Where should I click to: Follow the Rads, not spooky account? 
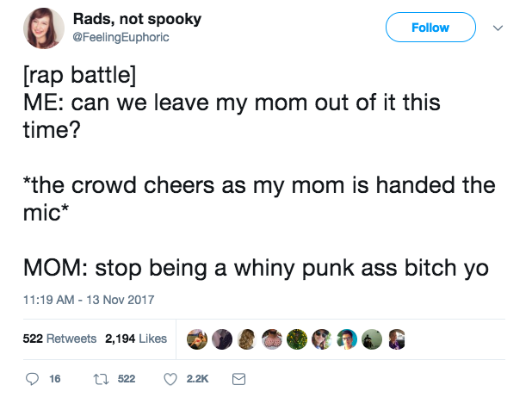(x=430, y=28)
